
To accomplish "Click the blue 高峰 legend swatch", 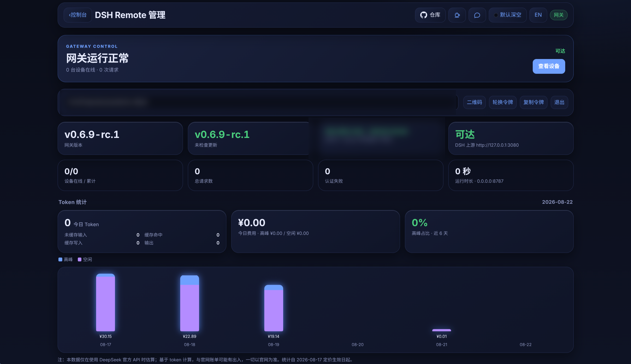I will (60, 259).
